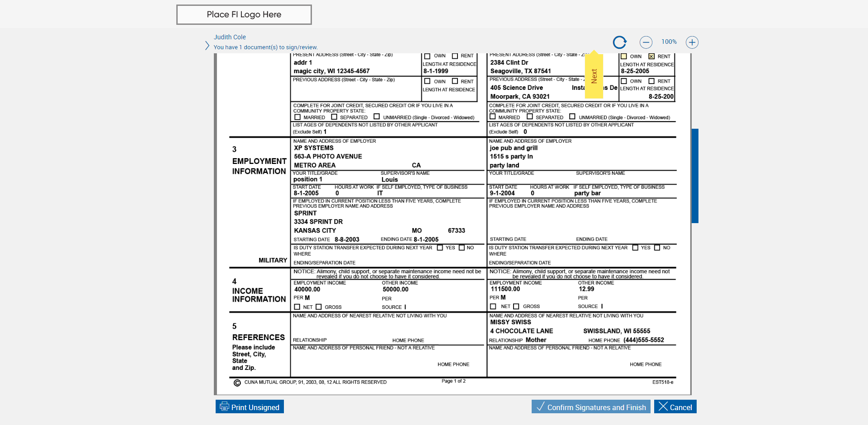Check OWN box for 2384 Clint Dr address
The height and width of the screenshot is (425, 868).
click(x=624, y=56)
